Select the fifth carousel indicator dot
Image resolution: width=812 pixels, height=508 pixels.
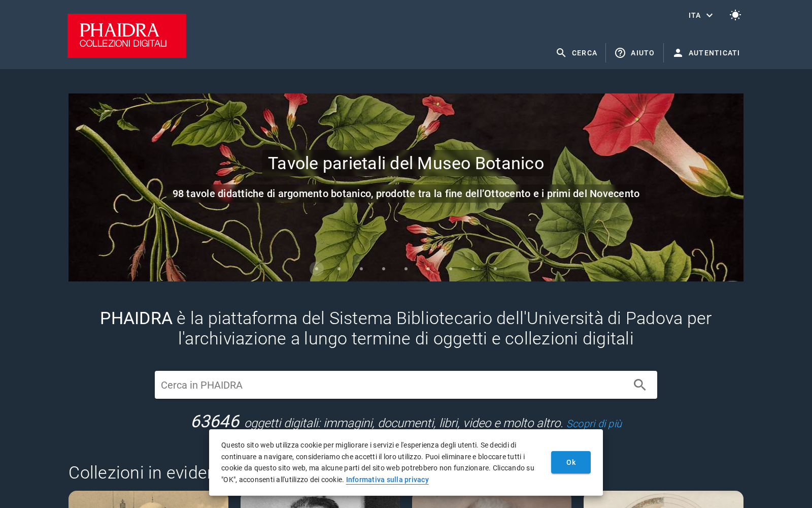pos(406,269)
